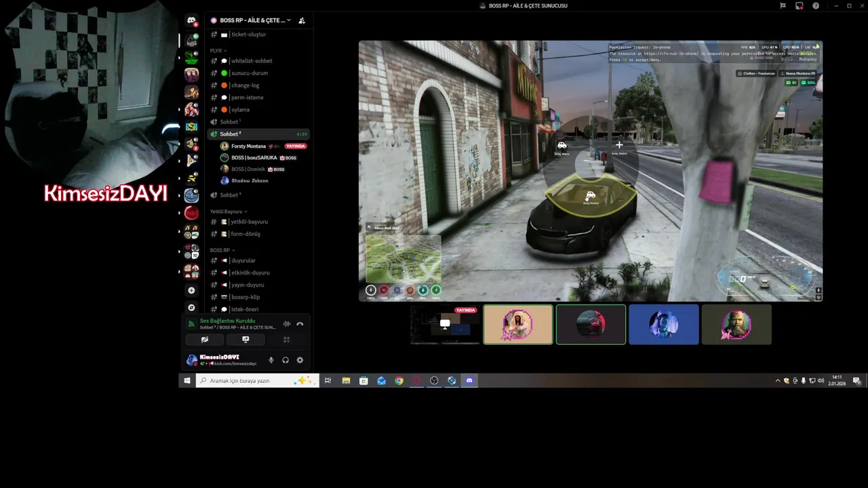Collapse the PLYR channel category
Screen dimensions: 868x488
coord(218,51)
